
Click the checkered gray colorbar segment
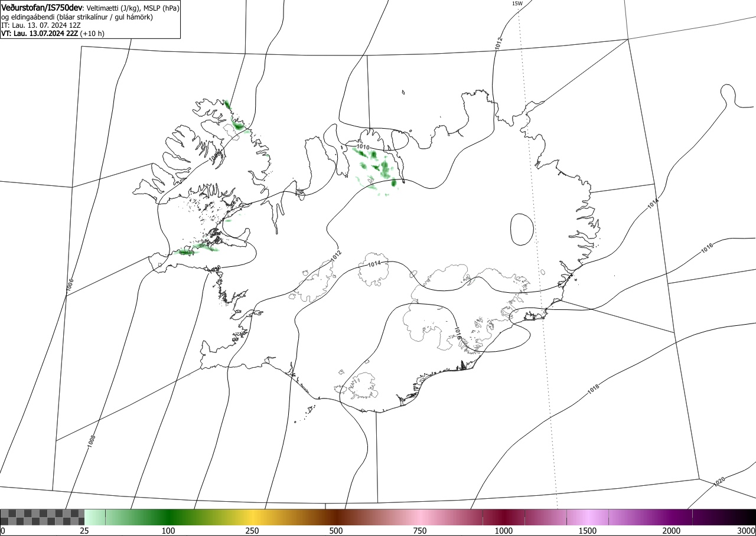click(43, 518)
